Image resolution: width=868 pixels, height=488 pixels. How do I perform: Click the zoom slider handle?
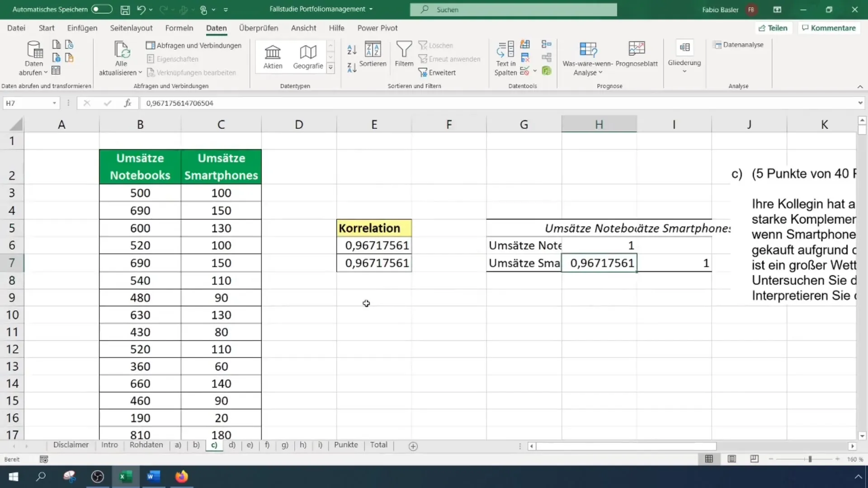tap(810, 459)
